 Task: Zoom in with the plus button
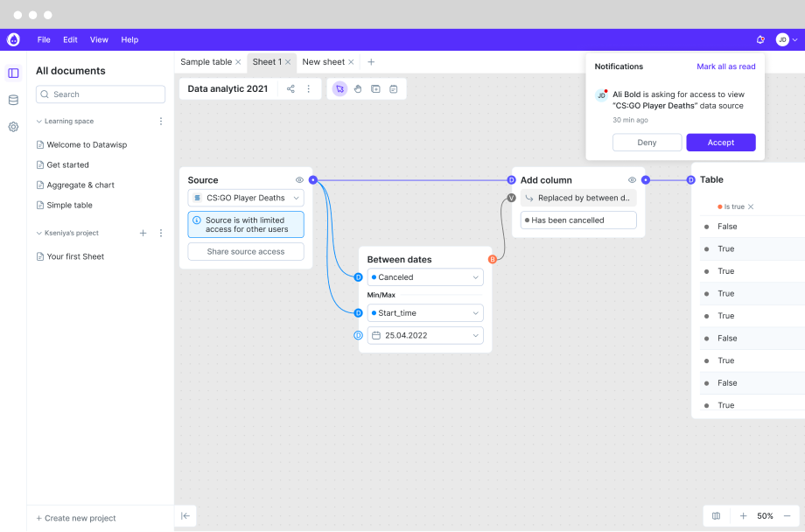[x=744, y=516]
